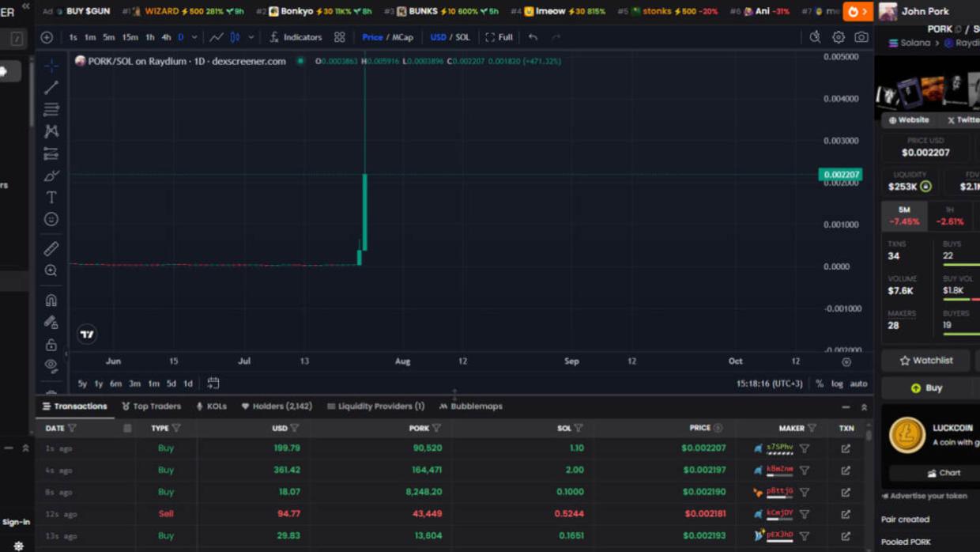
Task: Open the Transactions tab
Action: point(74,406)
